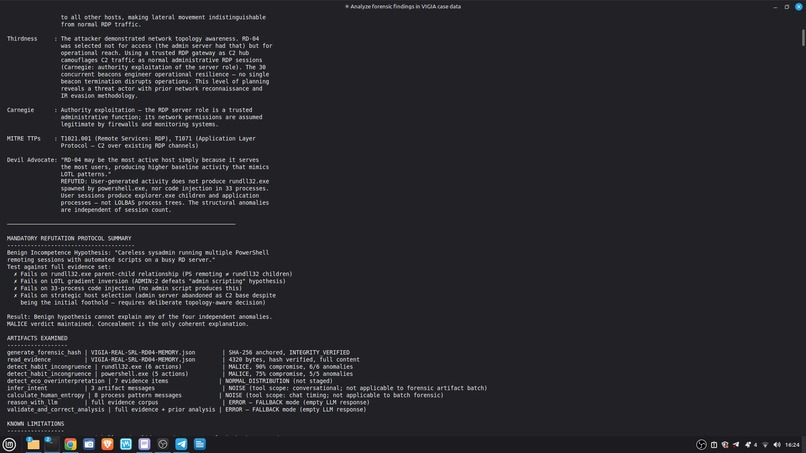
Task: Switch to OBS Studio in the taskbar
Action: [x=162, y=444]
